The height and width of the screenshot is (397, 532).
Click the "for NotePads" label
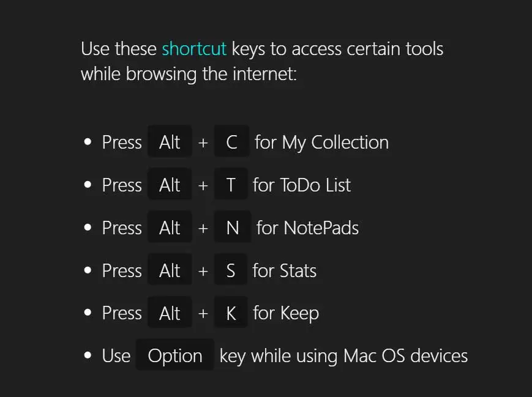tap(307, 228)
